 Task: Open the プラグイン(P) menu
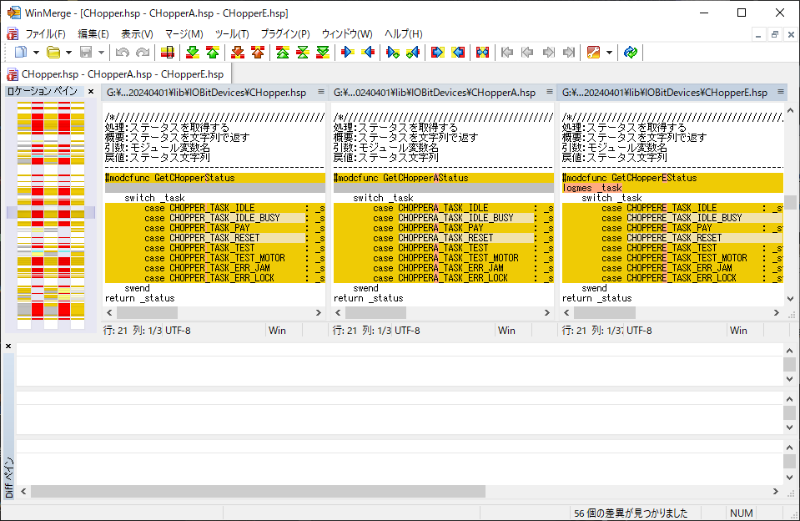pyautogui.click(x=287, y=34)
